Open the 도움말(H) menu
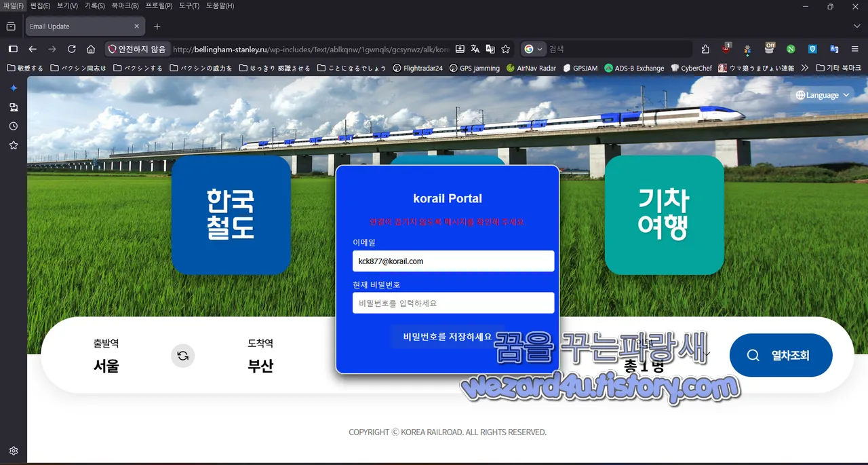Image resolution: width=868 pixels, height=465 pixels. [220, 6]
